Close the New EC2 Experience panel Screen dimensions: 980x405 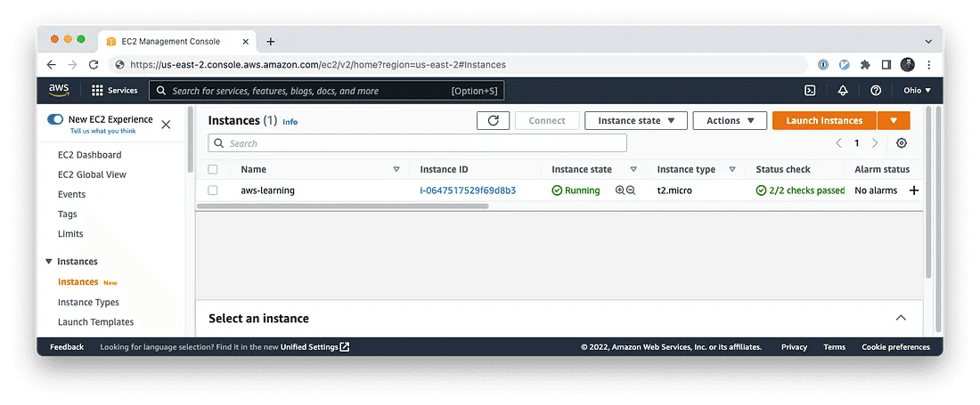166,125
